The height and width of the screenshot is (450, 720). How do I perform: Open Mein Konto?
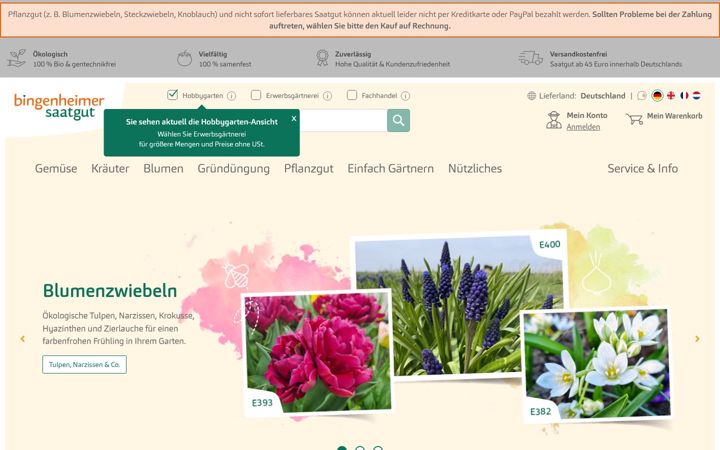tap(587, 115)
